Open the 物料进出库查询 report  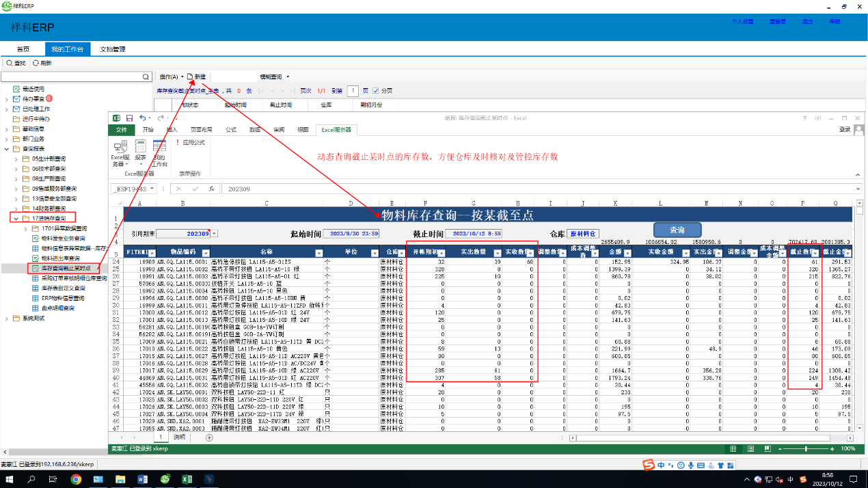tap(63, 258)
